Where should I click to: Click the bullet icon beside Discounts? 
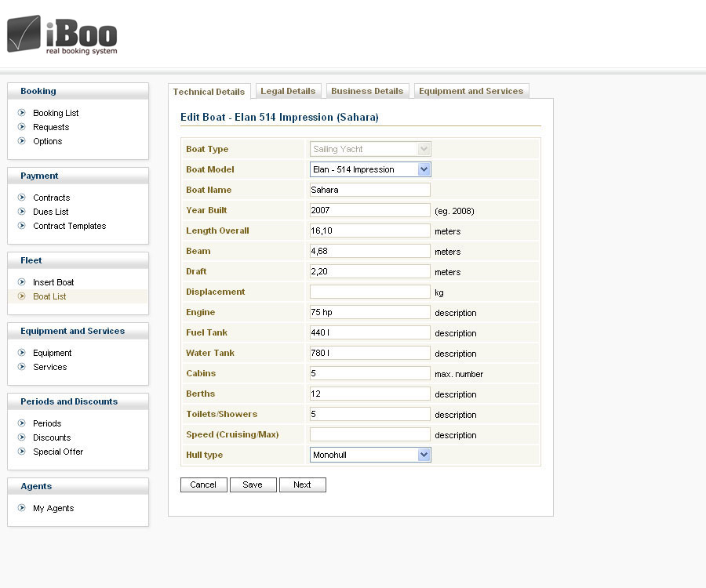coord(22,437)
